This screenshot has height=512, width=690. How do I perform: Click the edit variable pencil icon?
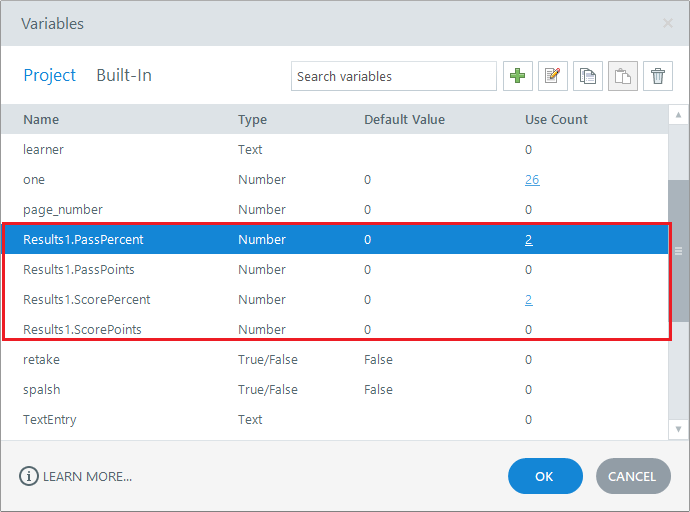pyautogui.click(x=553, y=76)
